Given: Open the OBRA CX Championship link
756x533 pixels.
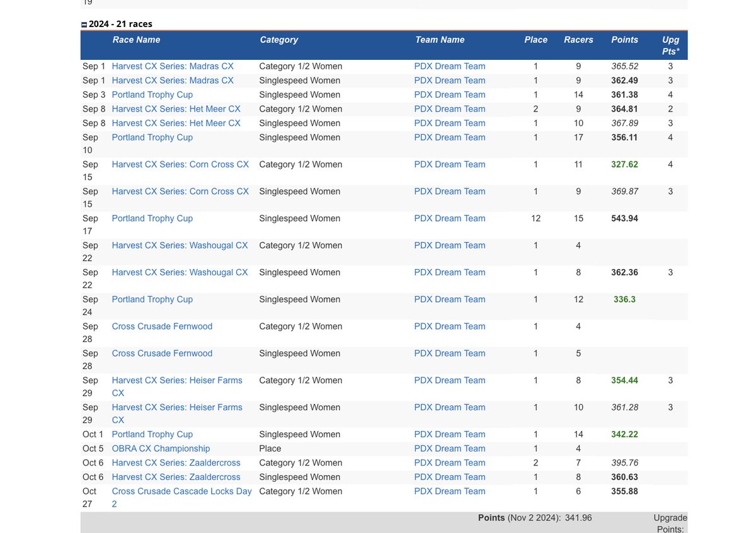Looking at the screenshot, I should [161, 449].
